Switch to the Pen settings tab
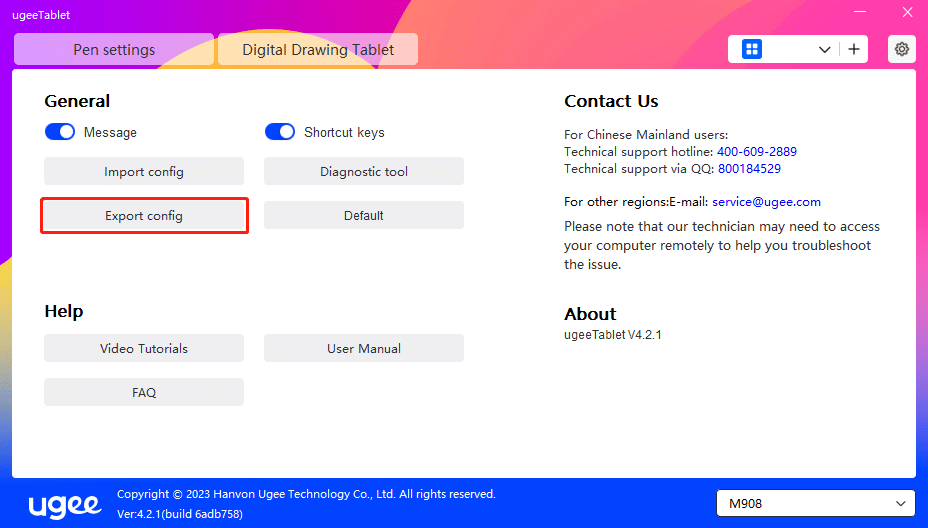The image size is (928, 528). point(114,50)
